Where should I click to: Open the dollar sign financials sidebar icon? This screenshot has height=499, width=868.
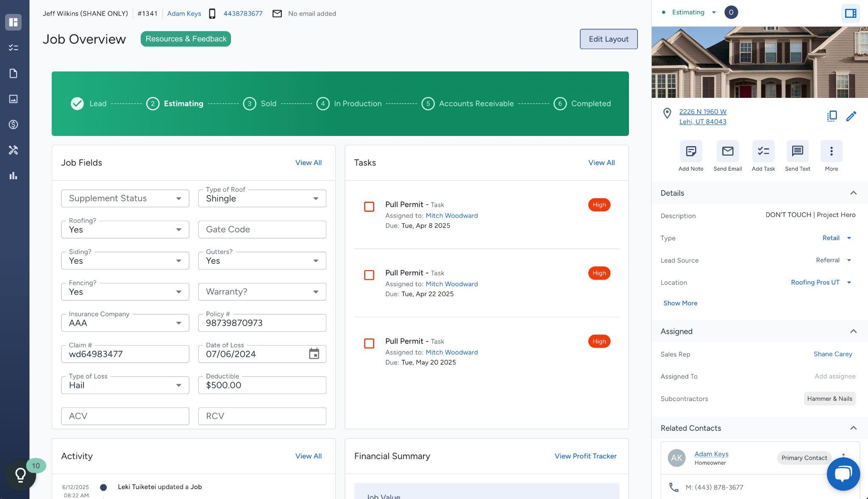pyautogui.click(x=14, y=125)
